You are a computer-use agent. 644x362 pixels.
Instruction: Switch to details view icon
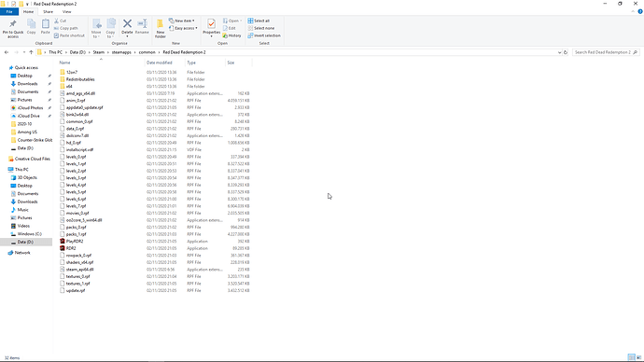[631, 357]
